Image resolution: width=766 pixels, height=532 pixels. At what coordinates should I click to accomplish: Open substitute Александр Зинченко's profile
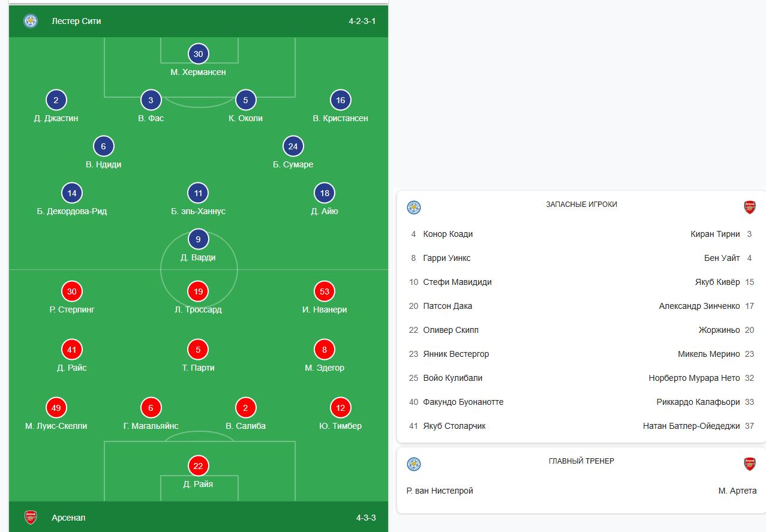point(699,306)
